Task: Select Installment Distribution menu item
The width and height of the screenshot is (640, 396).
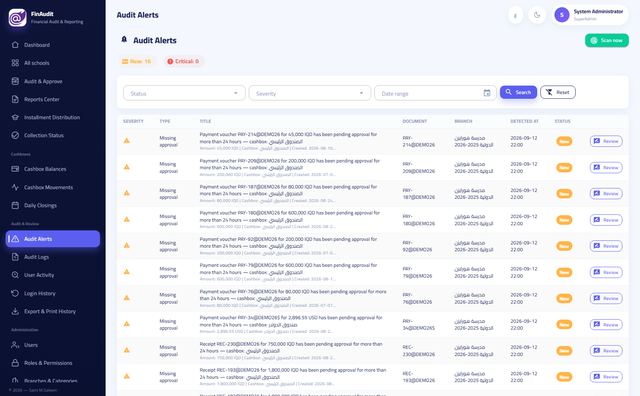Action: [x=52, y=117]
